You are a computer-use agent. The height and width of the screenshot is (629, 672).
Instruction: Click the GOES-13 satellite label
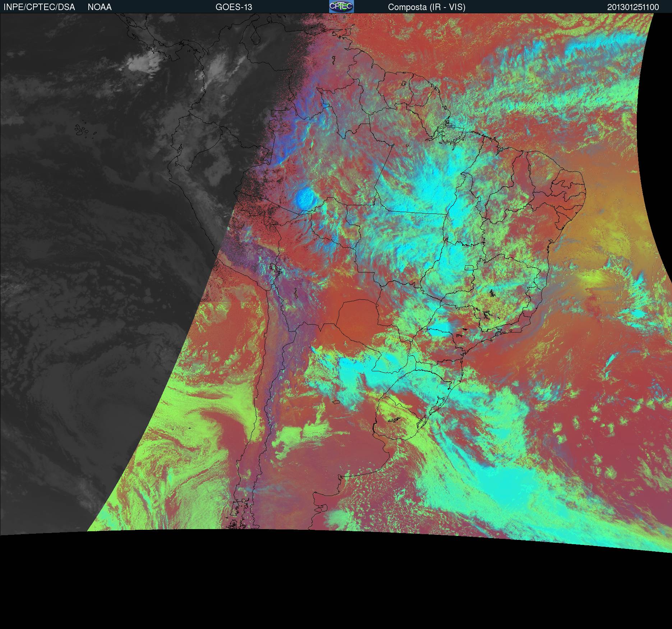pos(234,7)
